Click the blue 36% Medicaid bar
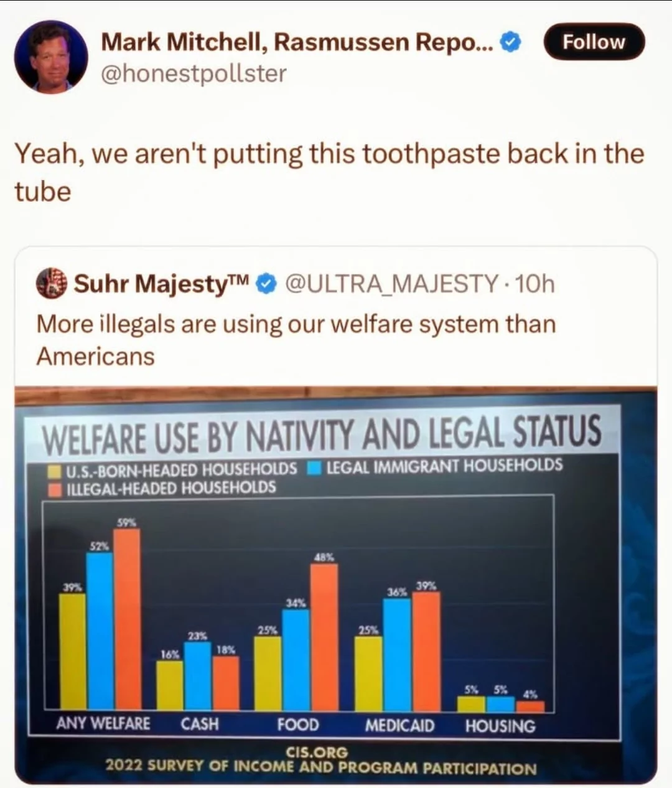The height and width of the screenshot is (788, 672). pyautogui.click(x=396, y=654)
